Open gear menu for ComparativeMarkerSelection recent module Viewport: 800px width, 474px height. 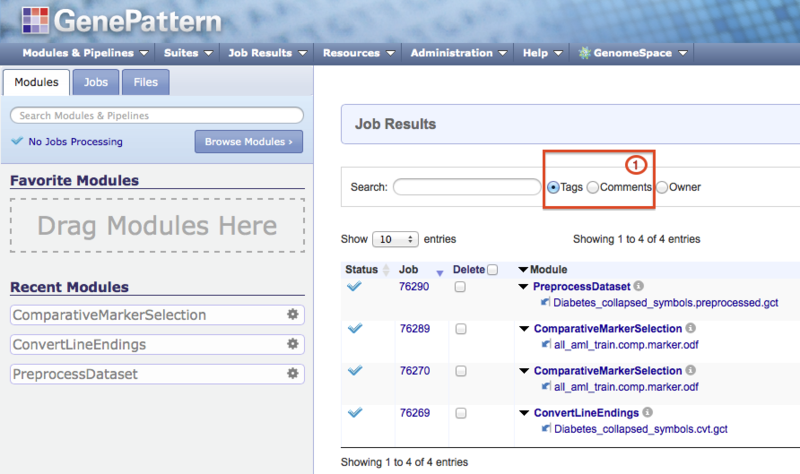(x=292, y=314)
